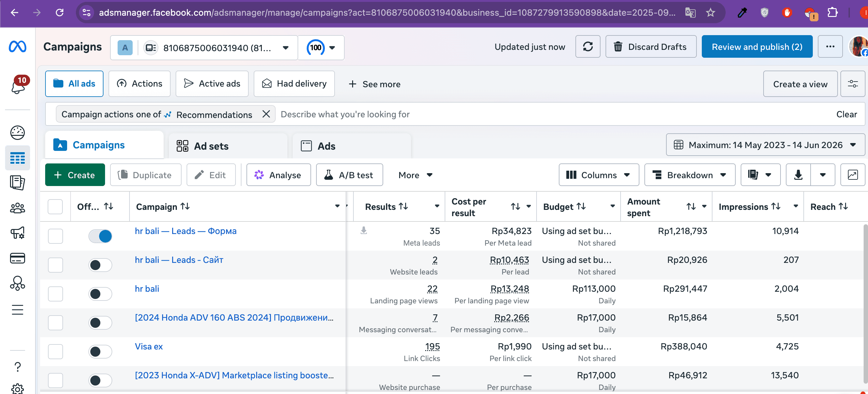Open All tools hamburger menu icon
Image resolution: width=868 pixels, height=394 pixels.
[18, 309]
